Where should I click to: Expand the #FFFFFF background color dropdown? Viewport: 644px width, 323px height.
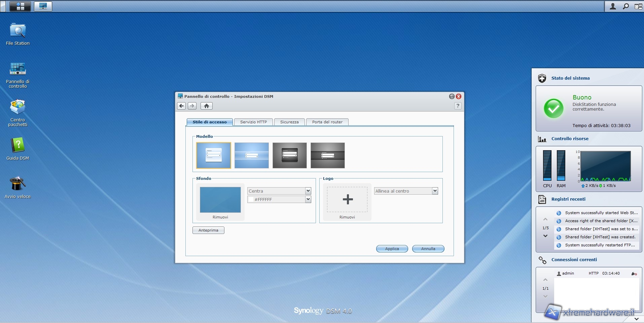point(308,199)
